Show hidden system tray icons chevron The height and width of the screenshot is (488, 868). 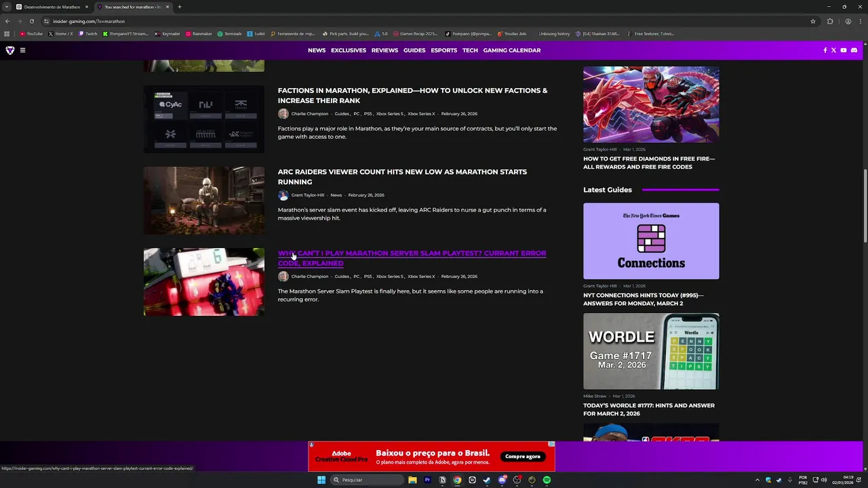[757, 480]
